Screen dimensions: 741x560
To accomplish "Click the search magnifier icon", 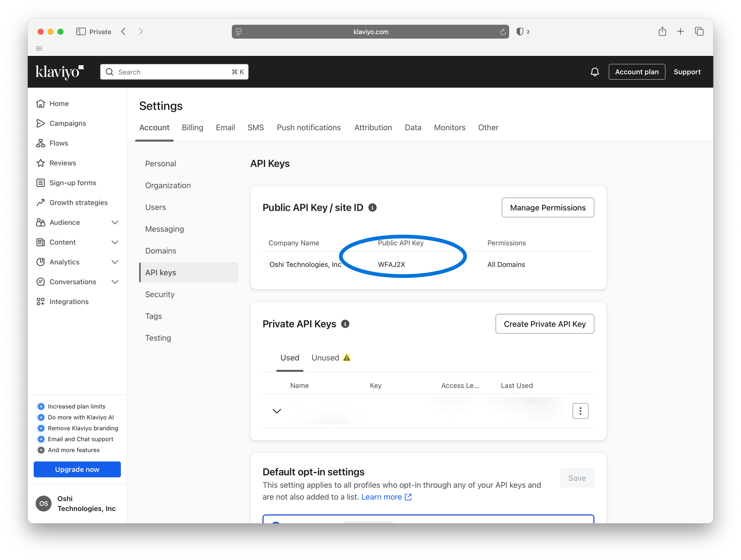I will coord(110,72).
